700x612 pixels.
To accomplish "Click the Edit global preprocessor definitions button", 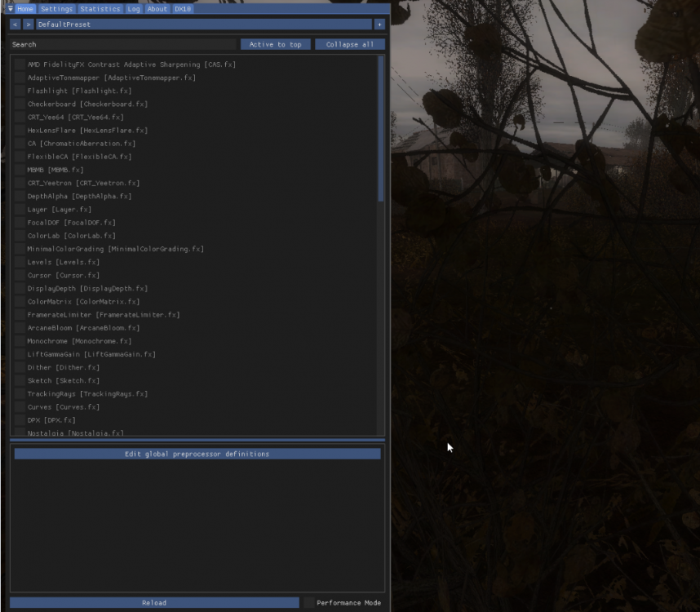I will coord(197,454).
